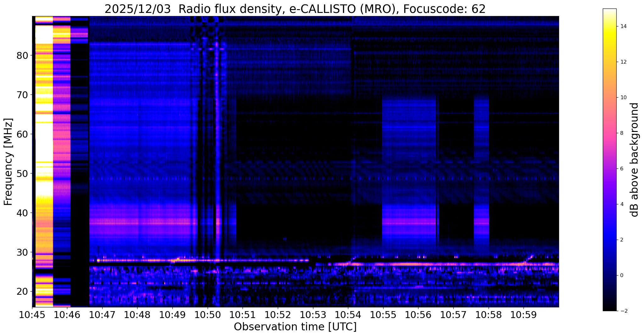Click the 30 MHz frequency tick label

(x=22, y=252)
